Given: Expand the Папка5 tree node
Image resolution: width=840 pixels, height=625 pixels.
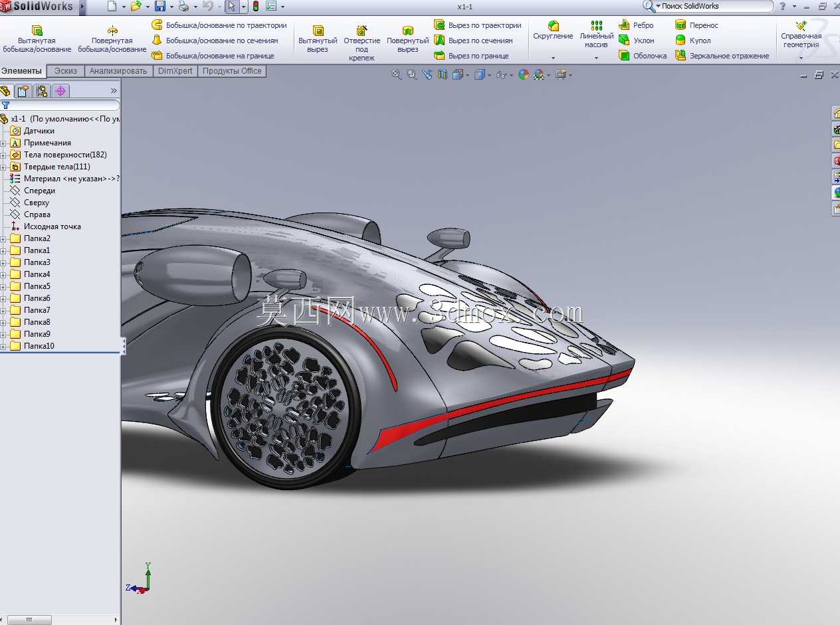Looking at the screenshot, I should (3, 286).
